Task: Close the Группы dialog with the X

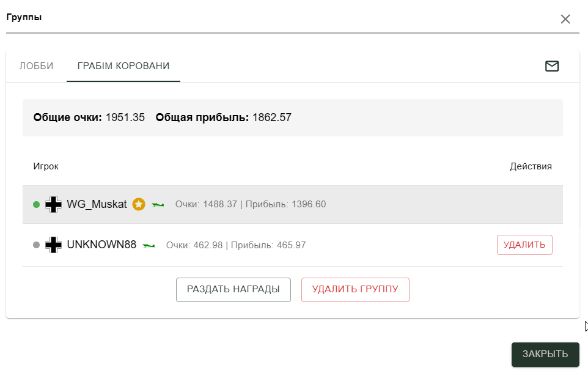Action: 565,19
